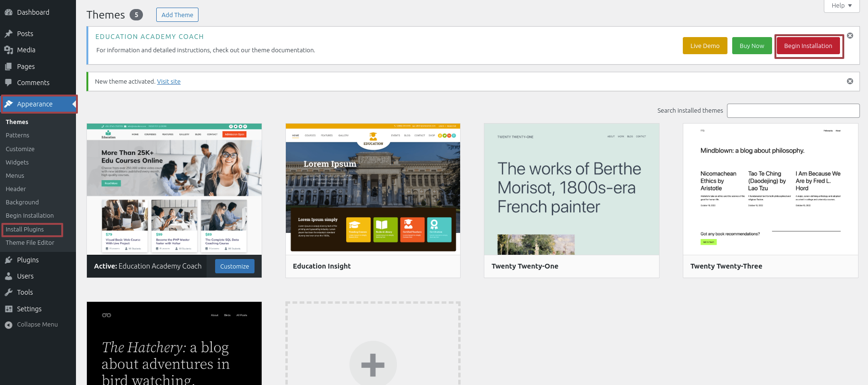Click the Themes page heading
Screen dimensions: 868x385
pos(105,15)
